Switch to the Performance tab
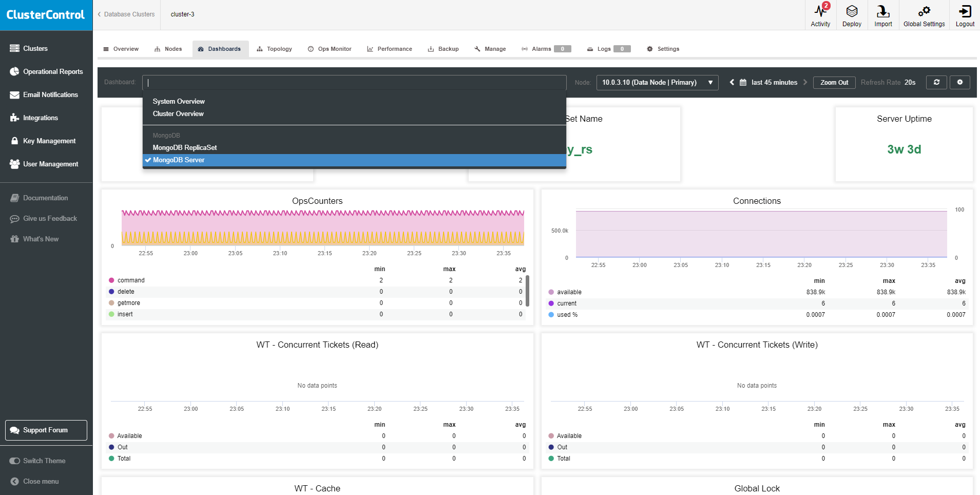 (390, 49)
